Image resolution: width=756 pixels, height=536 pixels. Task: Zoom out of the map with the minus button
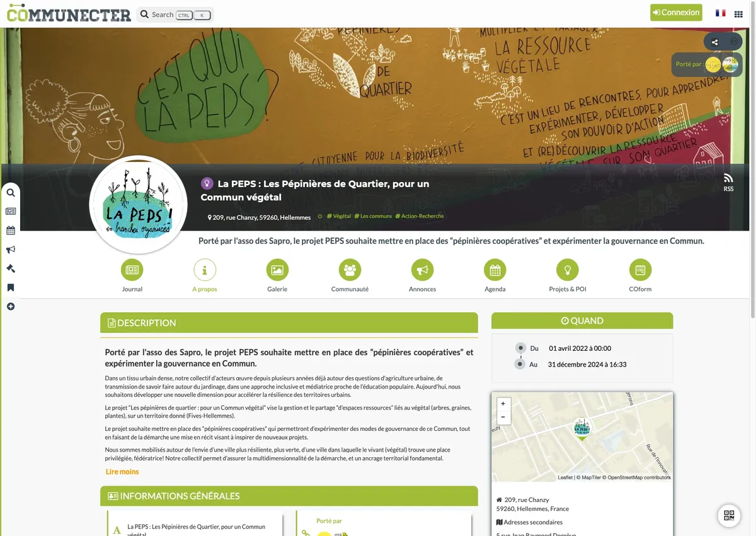pos(503,417)
